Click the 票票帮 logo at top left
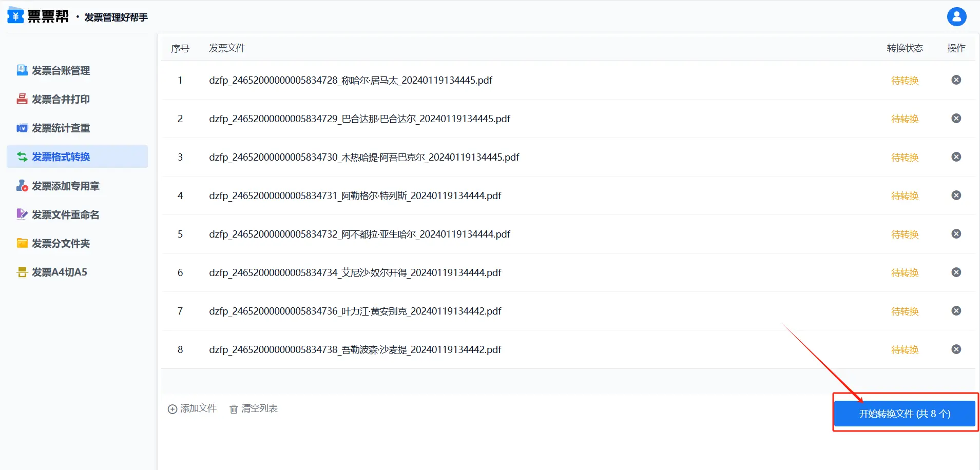The image size is (980, 470). pyautogui.click(x=38, y=16)
